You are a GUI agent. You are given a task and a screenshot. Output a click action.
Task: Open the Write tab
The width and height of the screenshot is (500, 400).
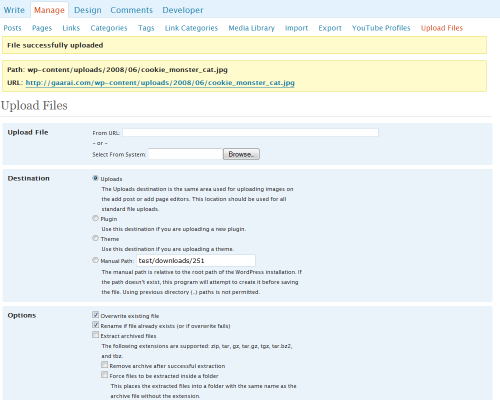click(x=14, y=10)
